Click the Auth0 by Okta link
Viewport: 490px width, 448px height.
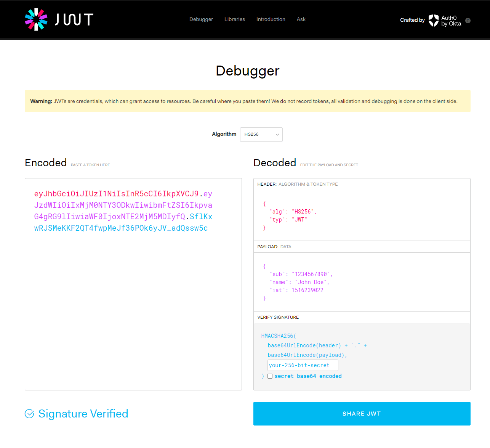coord(451,21)
